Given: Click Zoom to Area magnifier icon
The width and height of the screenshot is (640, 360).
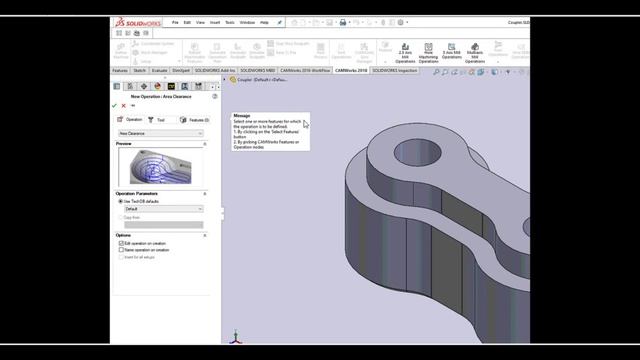Looking at the screenshot, I should coord(445,72).
